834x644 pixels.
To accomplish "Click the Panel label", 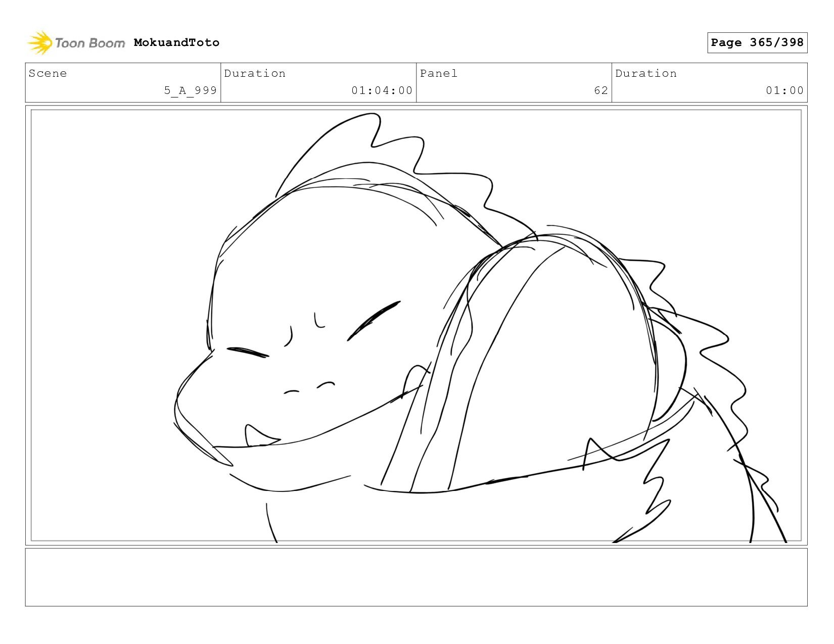I will [x=438, y=73].
